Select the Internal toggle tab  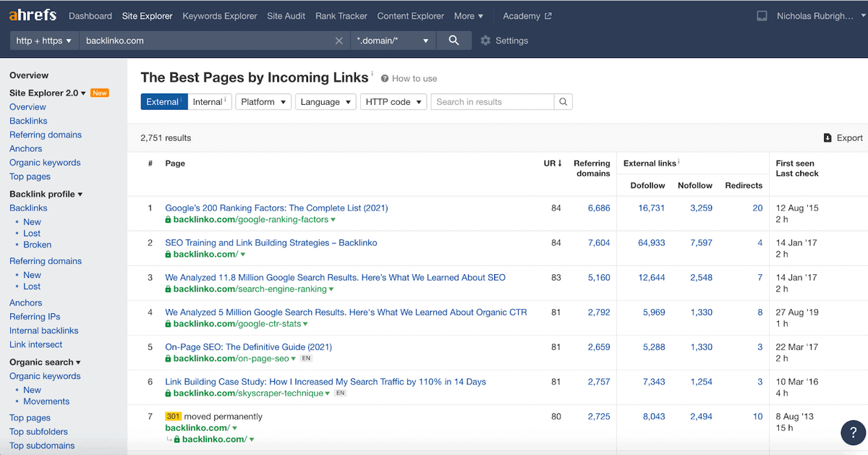click(x=210, y=102)
